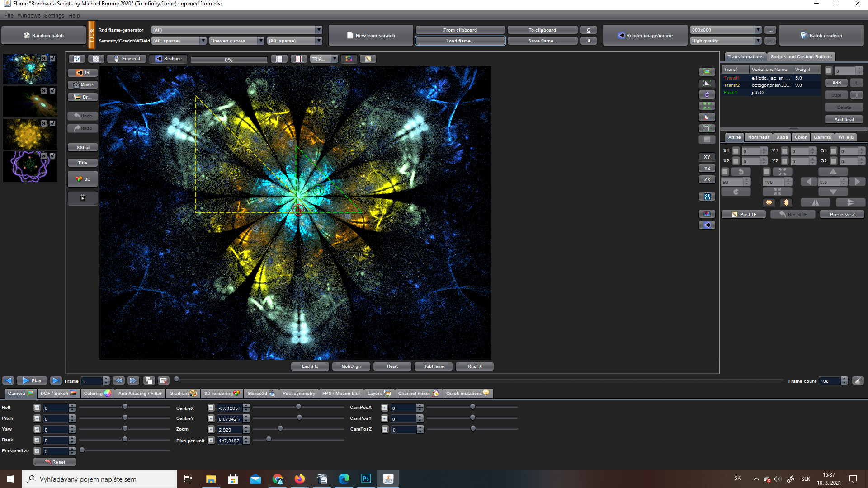The image size is (868, 488).
Task: Click the frame timeline slider handle
Action: pos(177,380)
